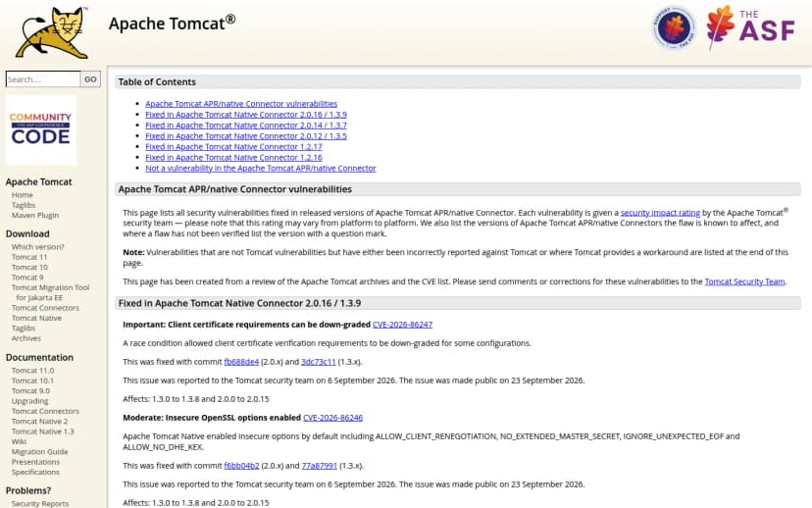Jump to APR/native Connector vulnerabilities section
Image resolution: width=812 pixels, height=508 pixels.
point(241,104)
